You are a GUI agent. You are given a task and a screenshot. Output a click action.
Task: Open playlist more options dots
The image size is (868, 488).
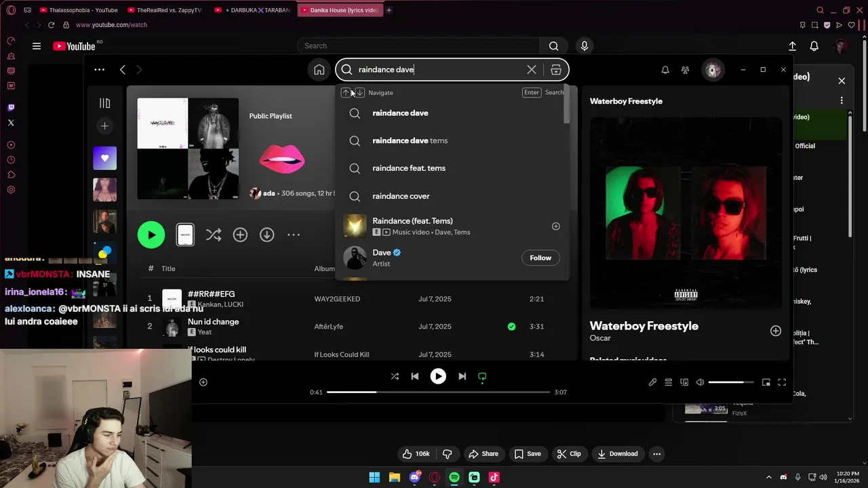[294, 235]
